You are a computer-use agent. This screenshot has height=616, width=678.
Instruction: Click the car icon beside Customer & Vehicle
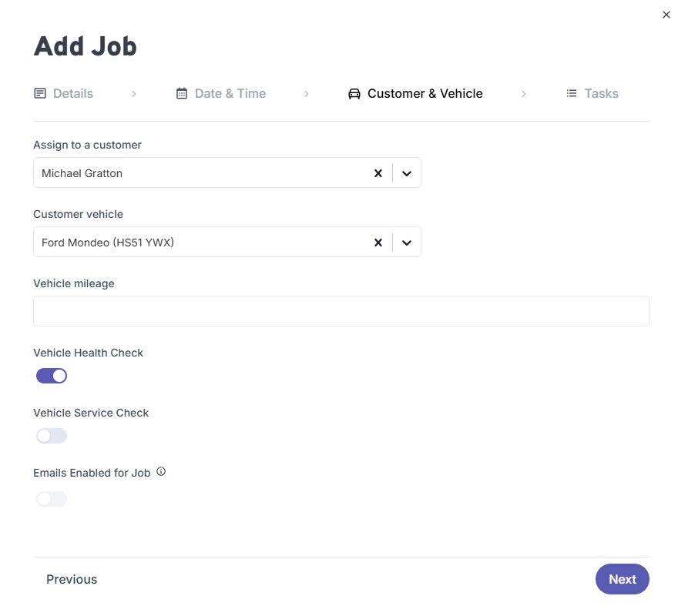(354, 92)
